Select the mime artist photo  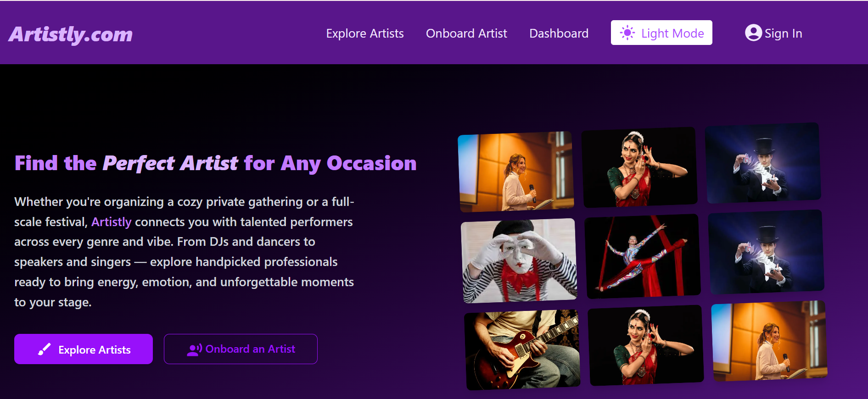[x=519, y=260]
